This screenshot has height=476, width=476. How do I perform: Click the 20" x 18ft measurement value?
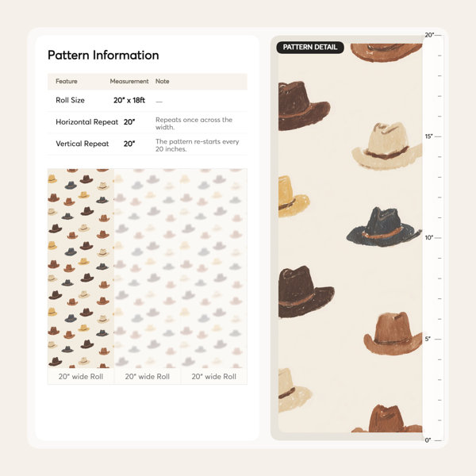[x=129, y=100]
